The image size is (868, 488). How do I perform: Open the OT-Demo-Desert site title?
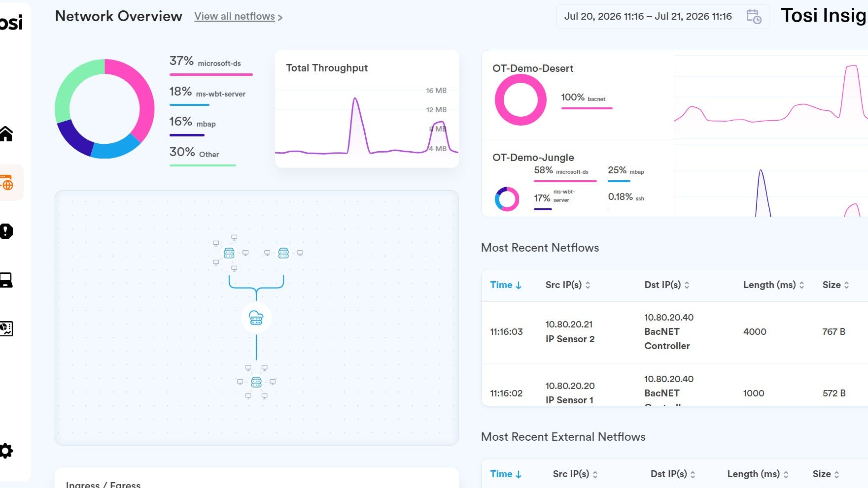click(533, 68)
